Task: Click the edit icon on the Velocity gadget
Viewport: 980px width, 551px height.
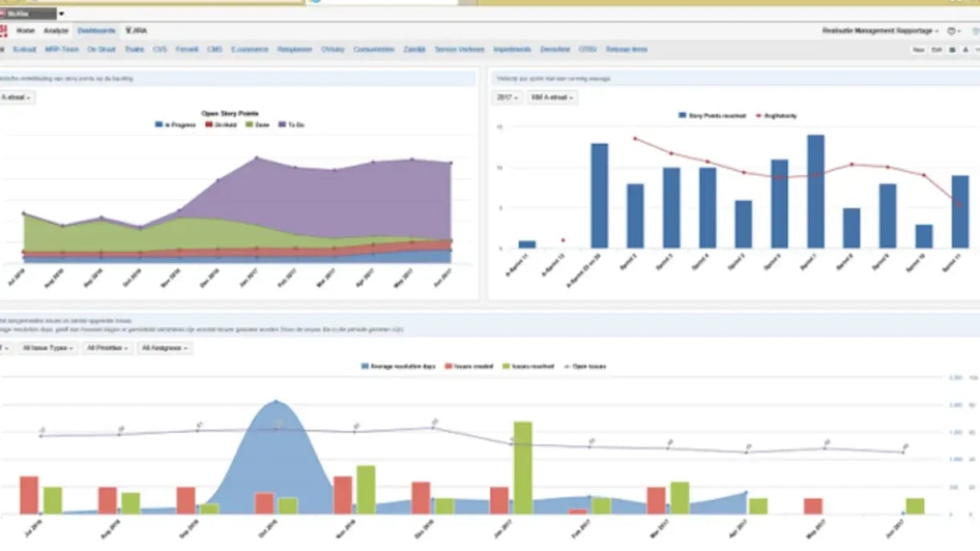Action: [935, 50]
